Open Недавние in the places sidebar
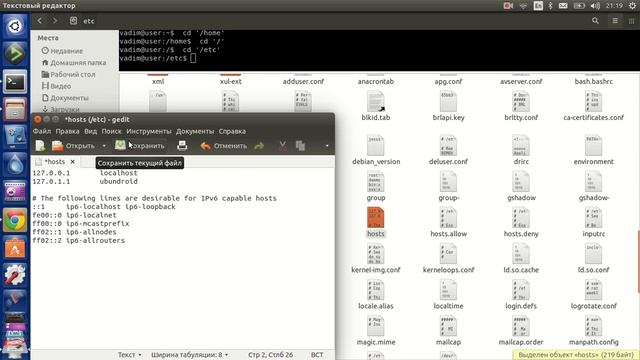The image size is (640, 360). (x=62, y=51)
